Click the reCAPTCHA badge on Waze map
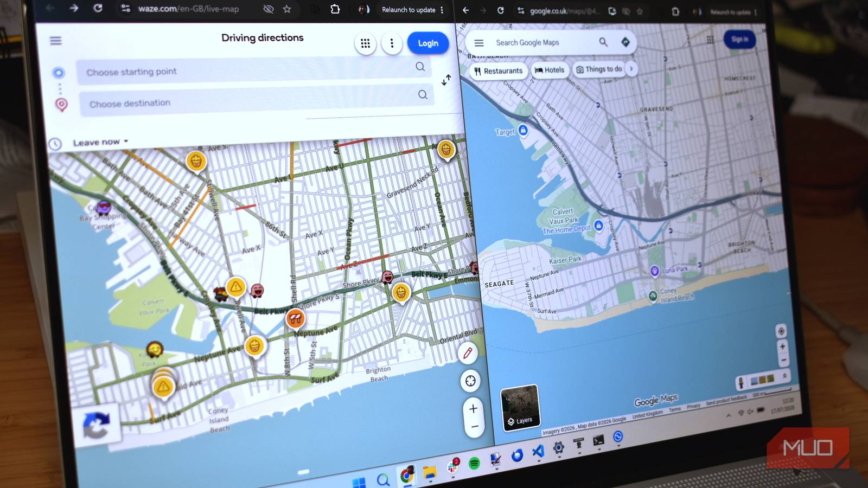Viewport: 868px width, 488px height. pos(96,426)
